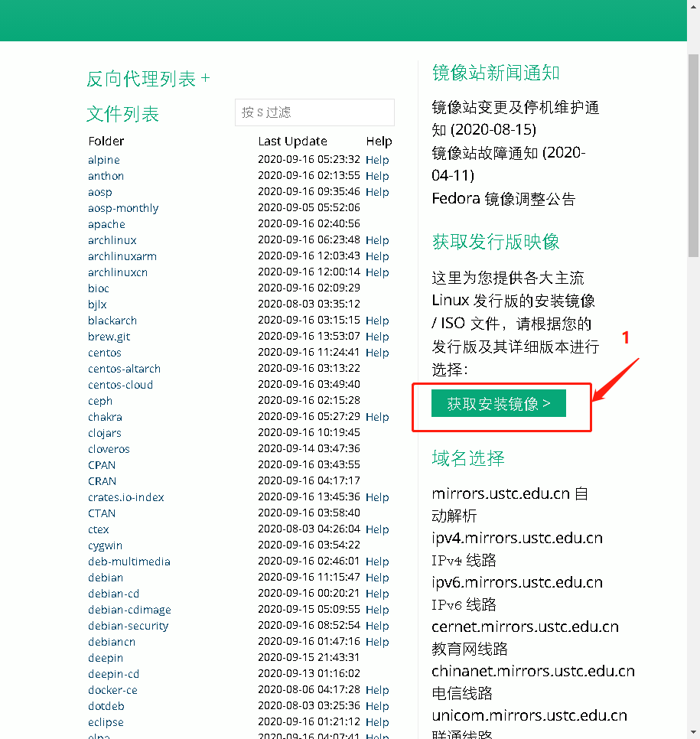
Task: Open the ctex folder link
Action: [x=98, y=529]
